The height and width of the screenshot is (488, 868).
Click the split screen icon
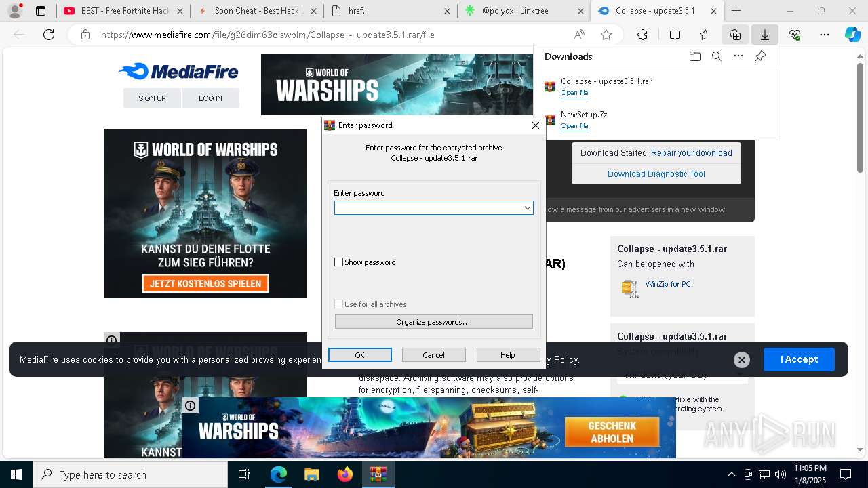point(675,35)
